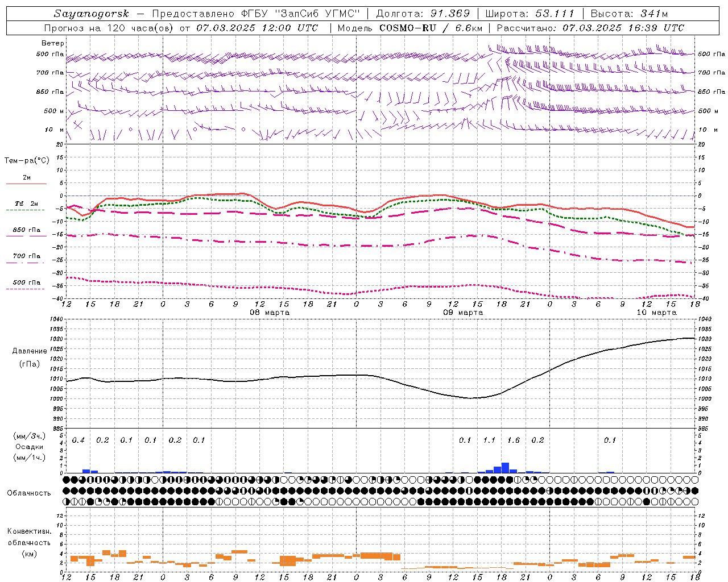
Task: Click the "Осадки" precipitation label
Action: (30, 447)
